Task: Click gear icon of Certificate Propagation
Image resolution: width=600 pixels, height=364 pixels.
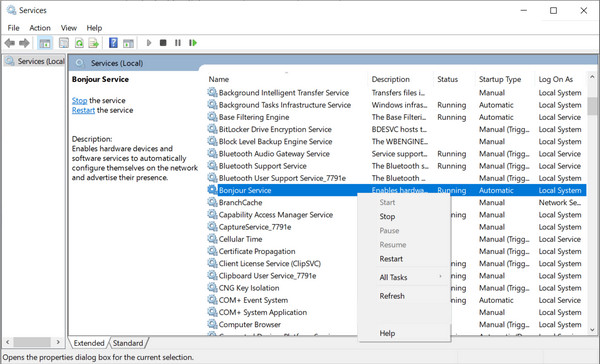Action: (212, 251)
